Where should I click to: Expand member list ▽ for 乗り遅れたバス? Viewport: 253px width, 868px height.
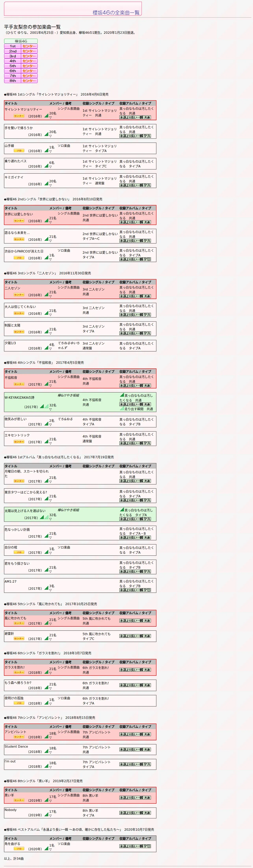[50, 167]
